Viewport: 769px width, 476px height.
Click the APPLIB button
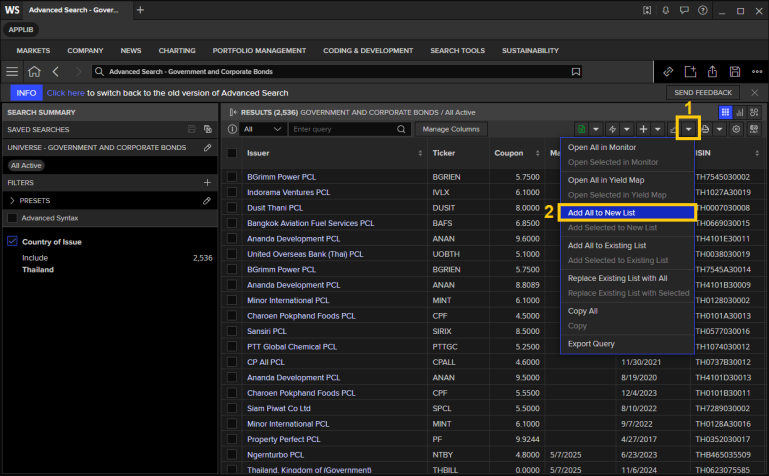click(21, 29)
